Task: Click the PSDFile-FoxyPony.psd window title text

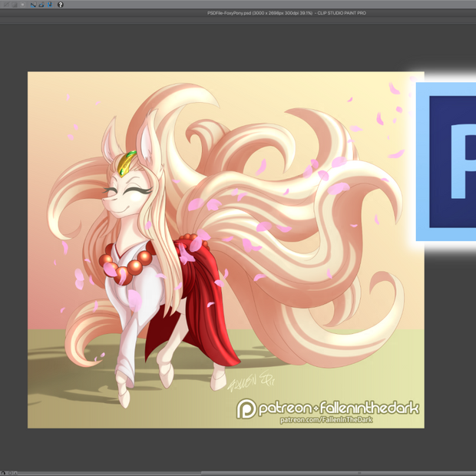Action: click(286, 13)
